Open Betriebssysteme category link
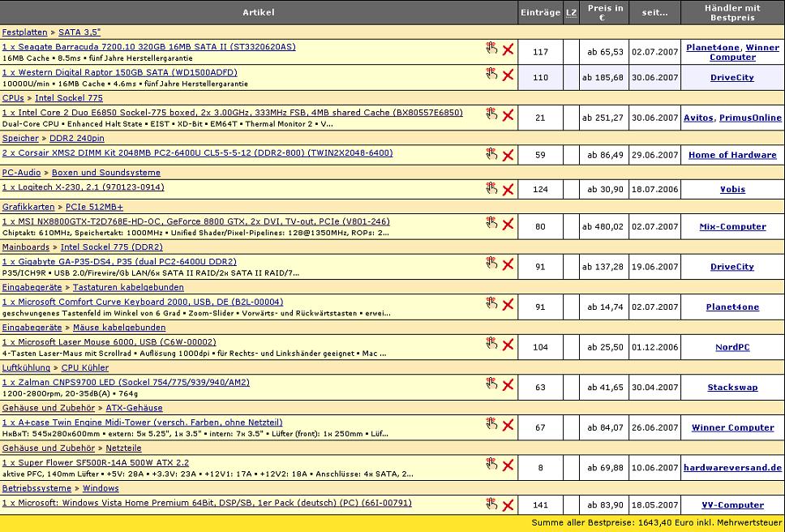Image resolution: width=785 pixels, height=532 pixels. click(x=36, y=488)
